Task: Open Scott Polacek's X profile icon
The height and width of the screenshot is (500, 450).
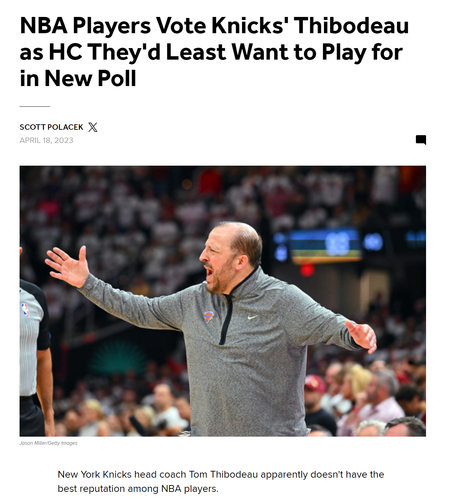Action: pos(93,127)
